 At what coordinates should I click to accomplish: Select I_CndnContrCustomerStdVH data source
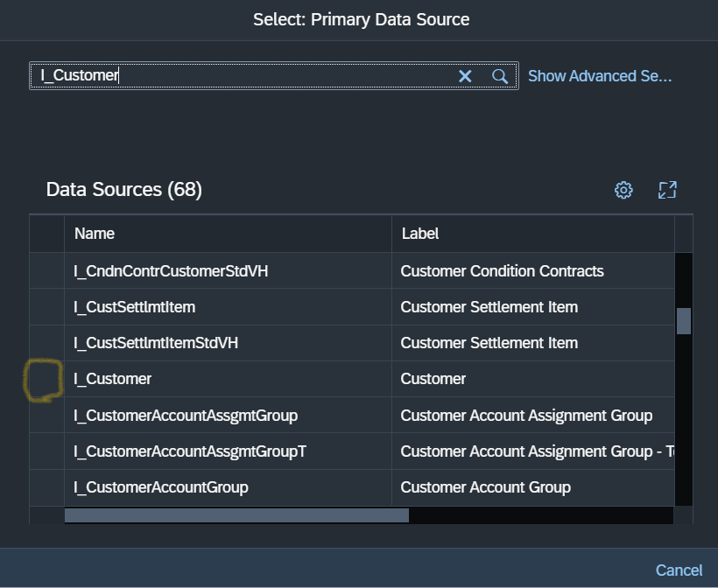pos(171,271)
